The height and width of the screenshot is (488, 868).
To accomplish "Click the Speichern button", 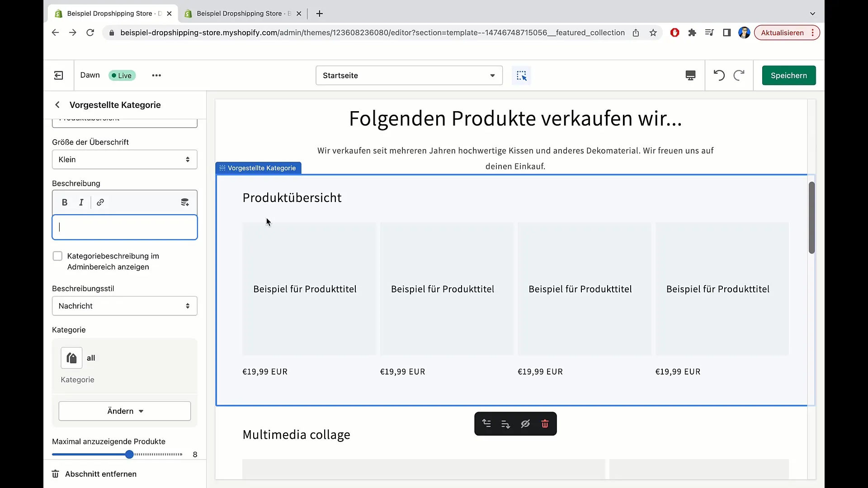I will pos(789,75).
